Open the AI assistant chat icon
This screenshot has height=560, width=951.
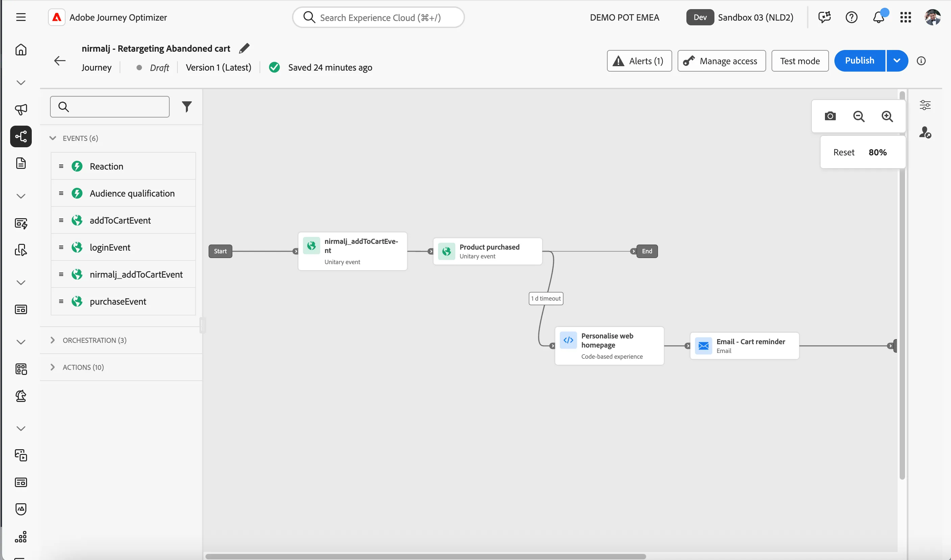tap(825, 17)
